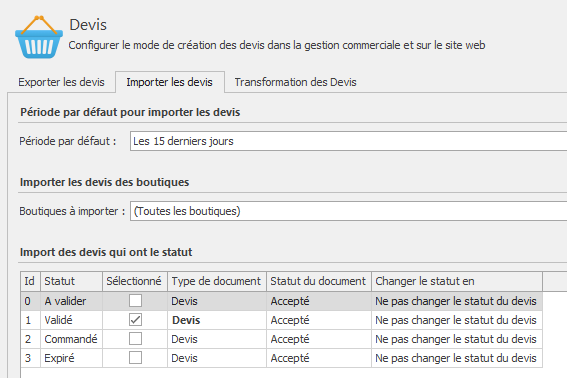Open the Boutiques à importer combo box
Image resolution: width=567 pixels, height=378 pixels.
click(x=348, y=211)
